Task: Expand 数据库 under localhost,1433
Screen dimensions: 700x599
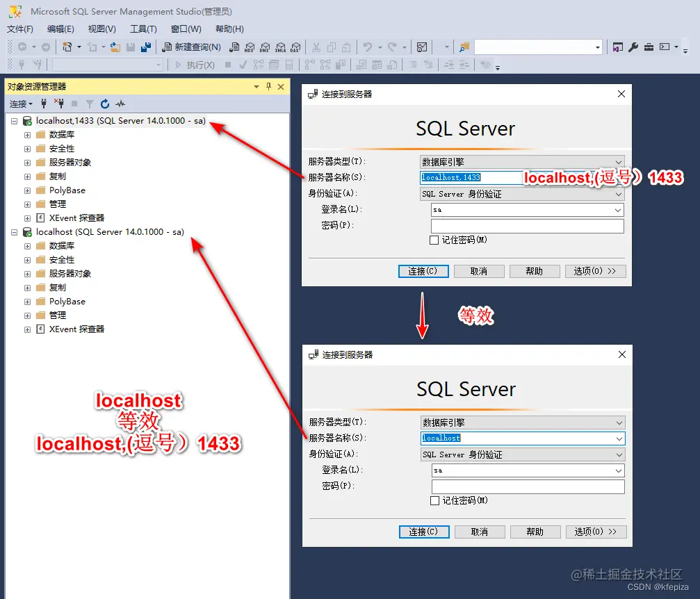Action: pos(27,135)
